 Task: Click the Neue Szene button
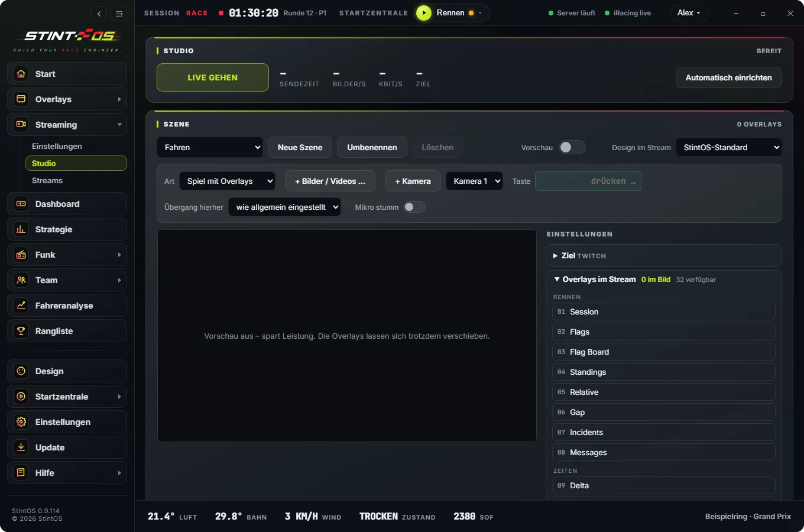click(300, 147)
